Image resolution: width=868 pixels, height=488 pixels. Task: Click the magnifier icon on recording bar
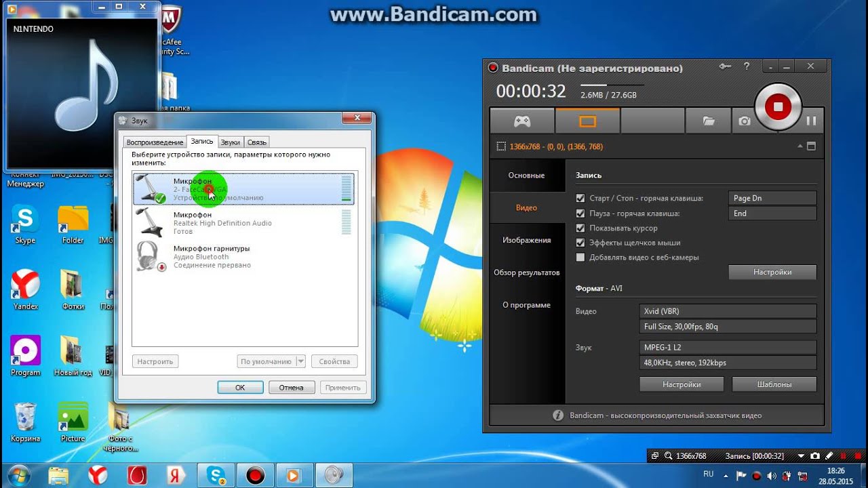668,456
